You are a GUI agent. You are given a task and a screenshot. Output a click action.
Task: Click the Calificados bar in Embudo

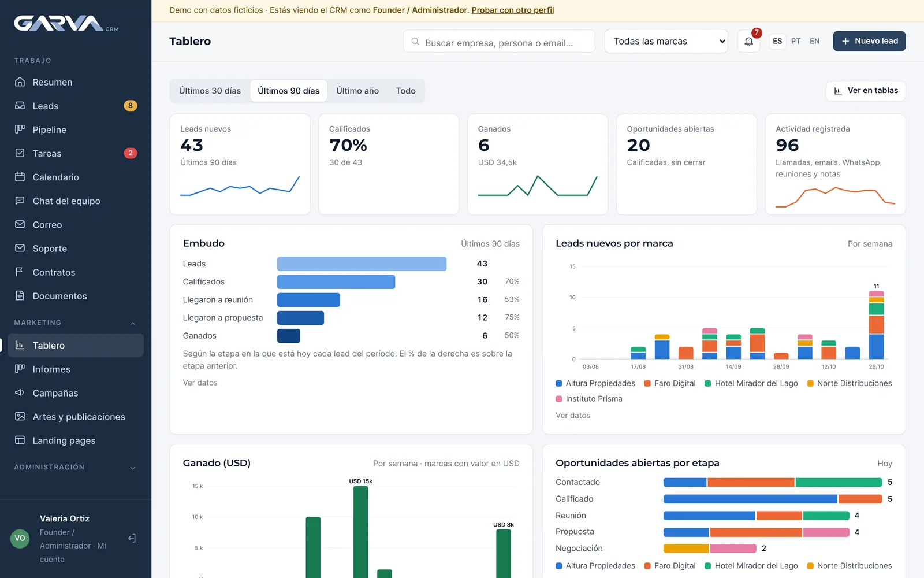pyautogui.click(x=336, y=281)
